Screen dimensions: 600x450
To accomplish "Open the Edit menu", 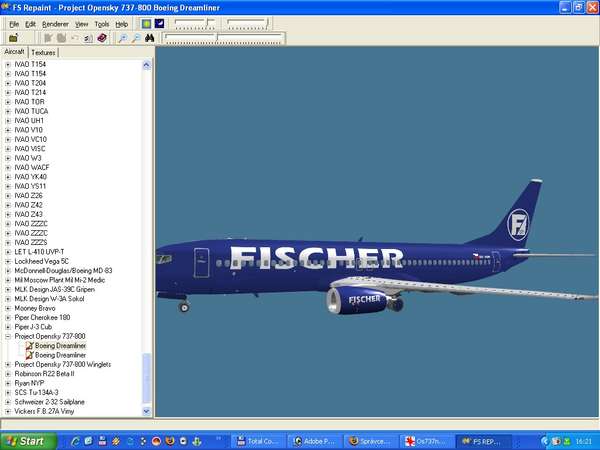I will point(30,24).
